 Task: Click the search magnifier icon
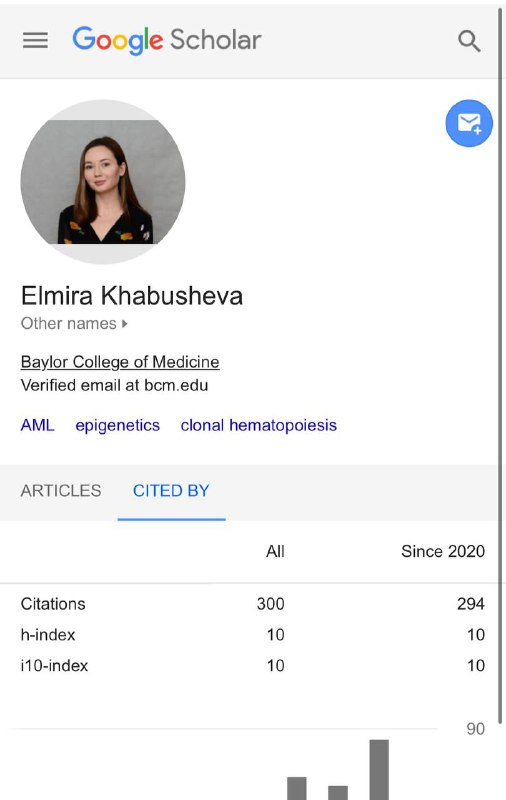(469, 41)
